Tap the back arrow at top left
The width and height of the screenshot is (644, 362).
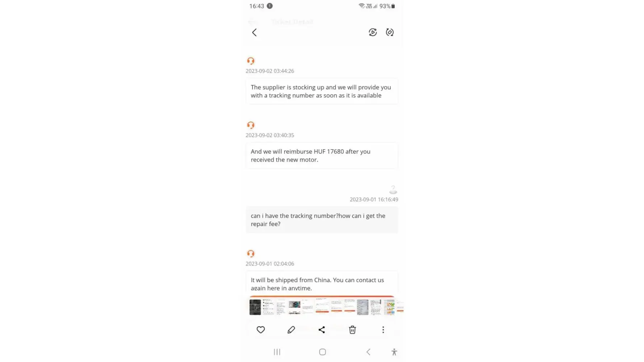tap(254, 33)
